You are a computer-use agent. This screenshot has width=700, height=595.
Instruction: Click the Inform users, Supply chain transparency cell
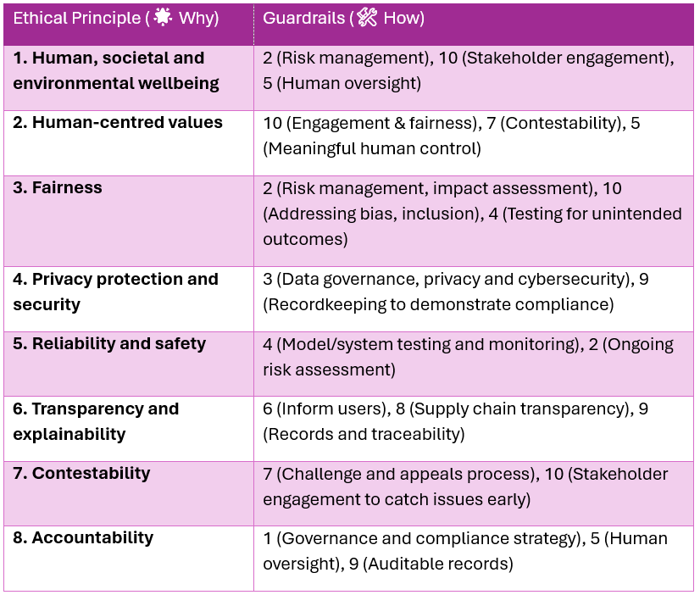tap(455, 421)
